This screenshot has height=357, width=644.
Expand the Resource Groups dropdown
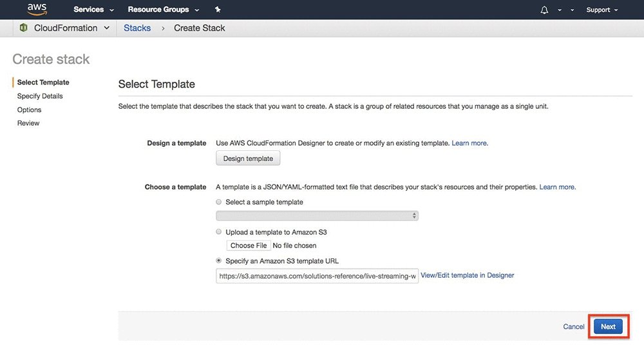[164, 10]
